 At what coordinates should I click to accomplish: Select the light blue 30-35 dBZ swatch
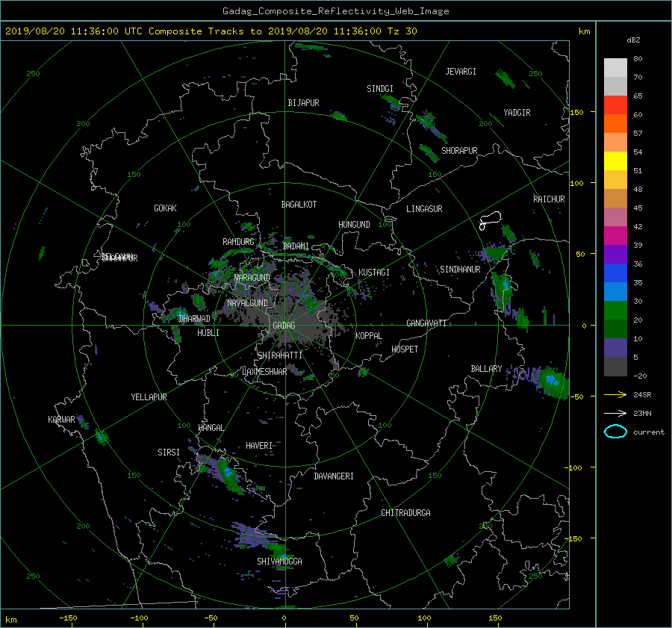(615, 292)
